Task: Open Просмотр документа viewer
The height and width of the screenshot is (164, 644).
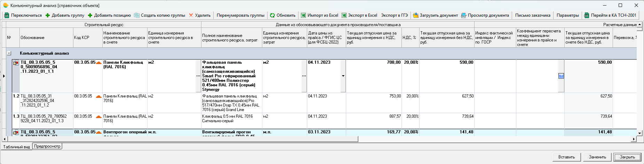Action: click(x=485, y=15)
